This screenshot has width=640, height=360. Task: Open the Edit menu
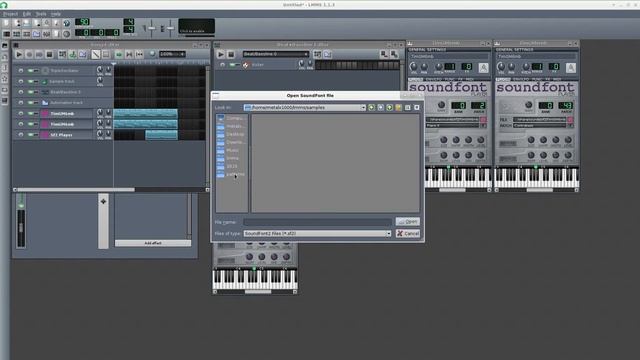pyautogui.click(x=27, y=14)
